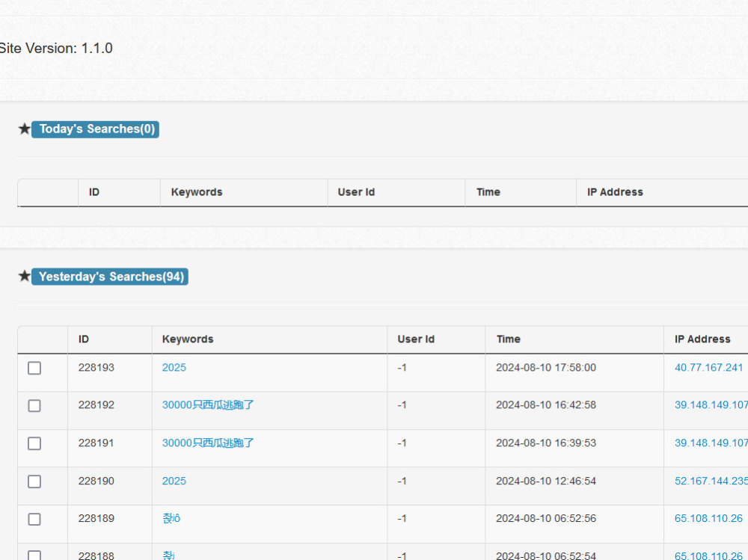
Task: Check the checkbox for record 228188
Action: [34, 556]
